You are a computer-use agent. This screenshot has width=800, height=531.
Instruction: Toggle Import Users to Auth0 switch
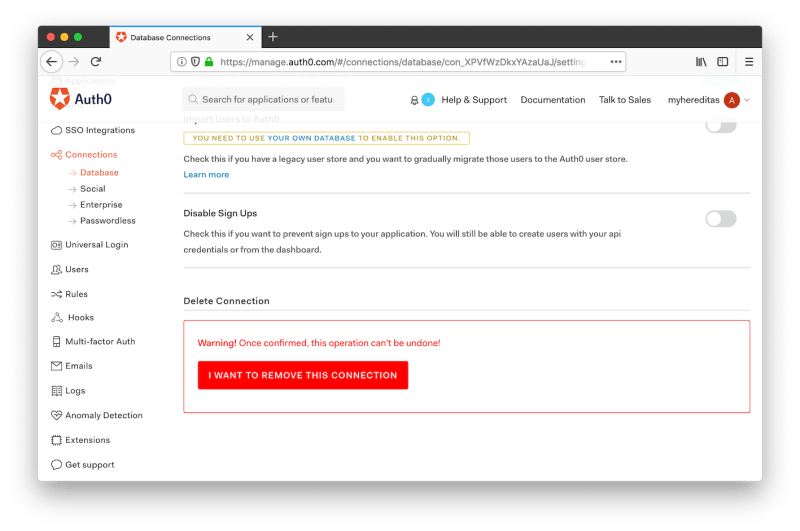point(721,125)
